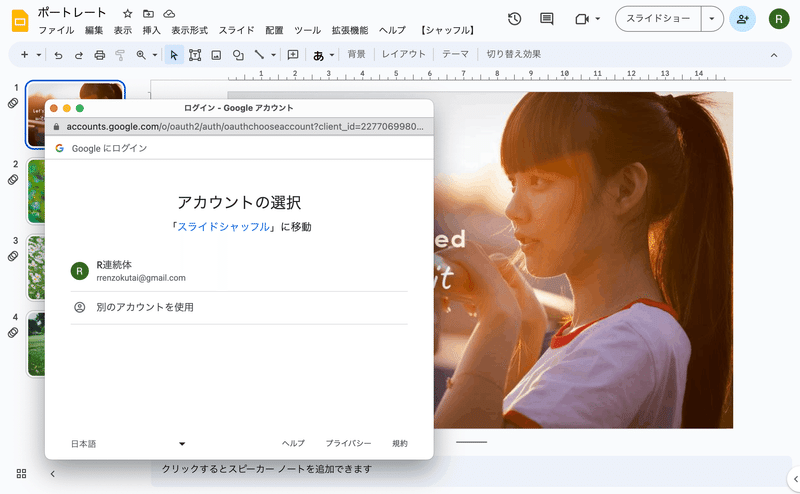Insert an image with toolbar icon
The height and width of the screenshot is (494, 800).
pyautogui.click(x=216, y=55)
